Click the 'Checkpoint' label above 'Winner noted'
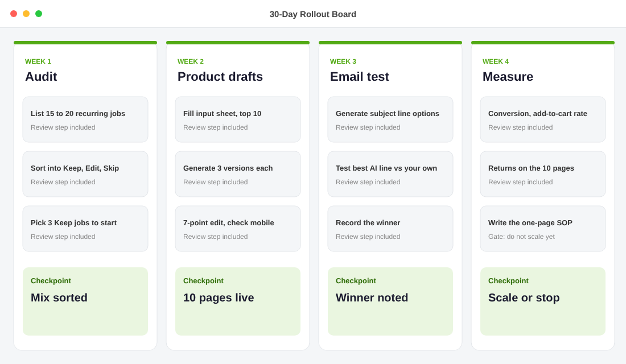This screenshot has width=626, height=364. click(x=356, y=281)
